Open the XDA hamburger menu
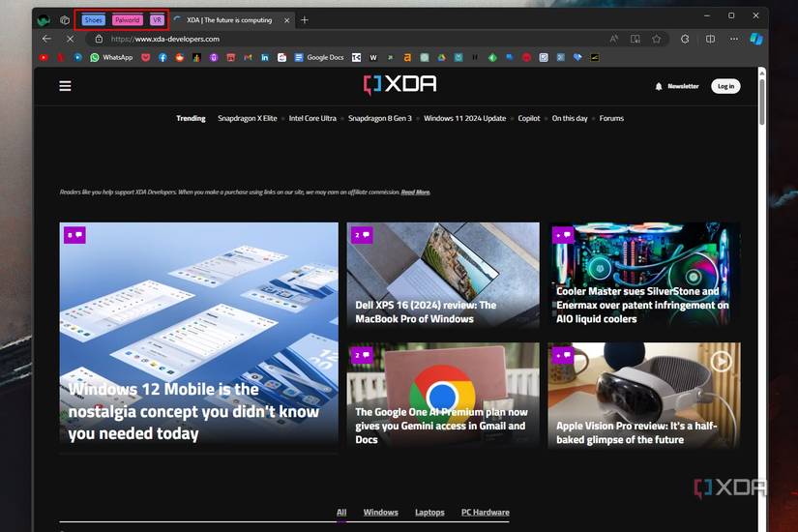The width and height of the screenshot is (798, 532). [65, 86]
